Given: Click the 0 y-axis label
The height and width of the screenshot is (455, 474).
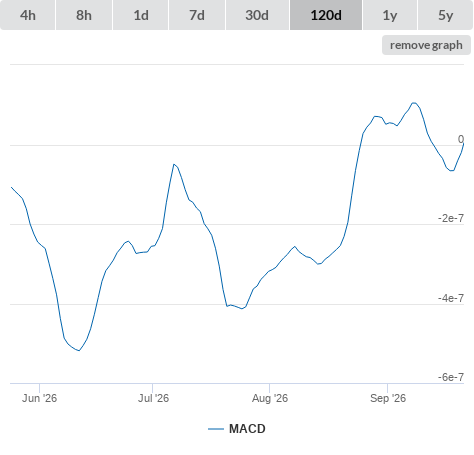Looking at the screenshot, I should point(461,139).
